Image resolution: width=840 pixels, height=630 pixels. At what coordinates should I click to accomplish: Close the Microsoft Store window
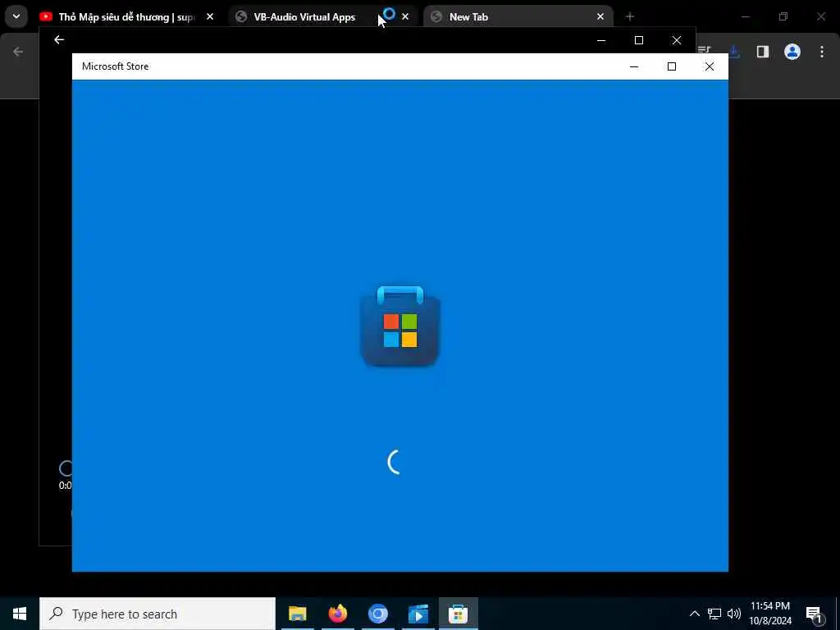click(710, 66)
